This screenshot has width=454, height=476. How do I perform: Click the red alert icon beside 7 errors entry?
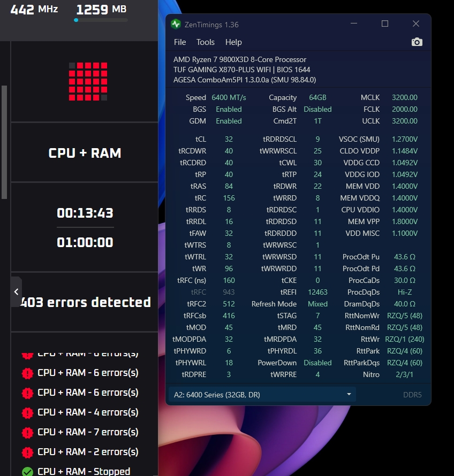[27, 432]
